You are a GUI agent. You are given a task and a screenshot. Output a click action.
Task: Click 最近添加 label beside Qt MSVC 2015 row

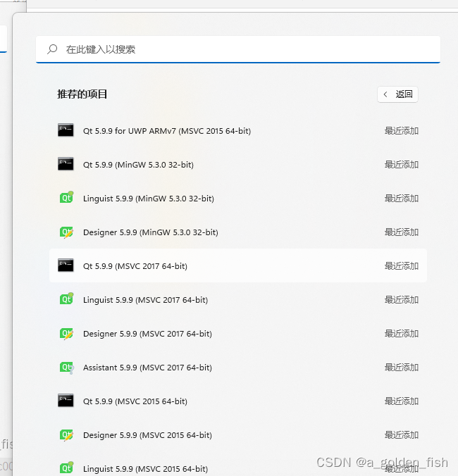[x=402, y=401]
